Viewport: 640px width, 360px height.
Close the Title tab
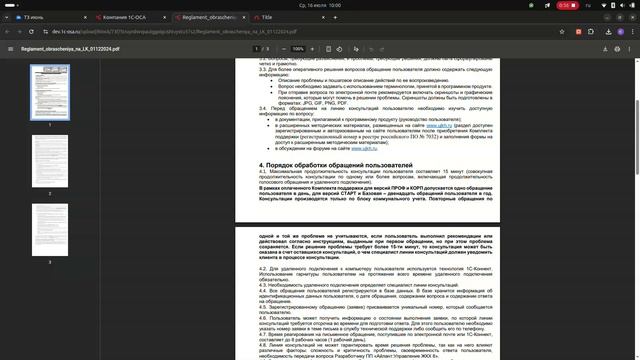[x=323, y=18]
